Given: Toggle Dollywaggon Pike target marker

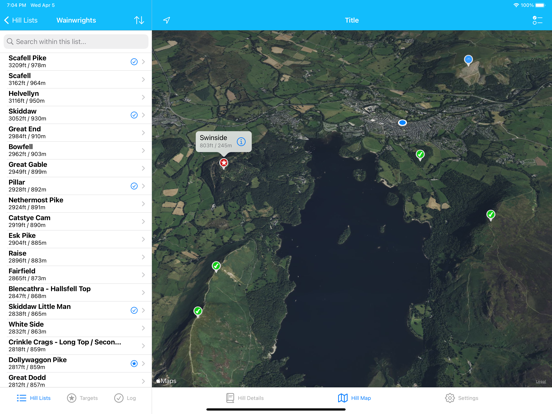Looking at the screenshot, I should (134, 363).
